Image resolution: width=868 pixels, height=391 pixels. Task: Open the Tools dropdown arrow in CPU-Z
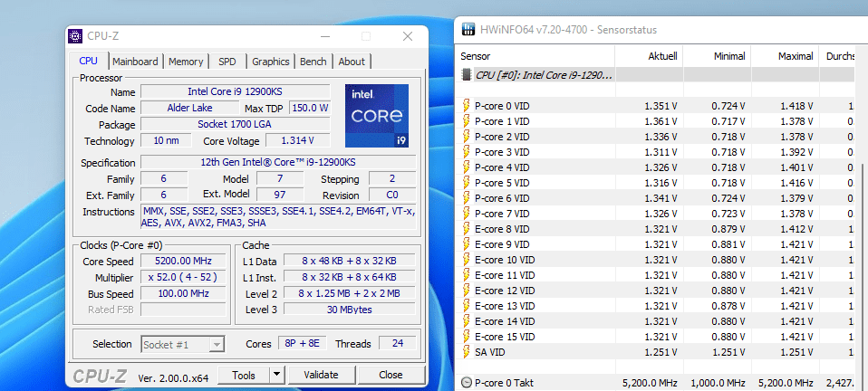click(x=277, y=375)
